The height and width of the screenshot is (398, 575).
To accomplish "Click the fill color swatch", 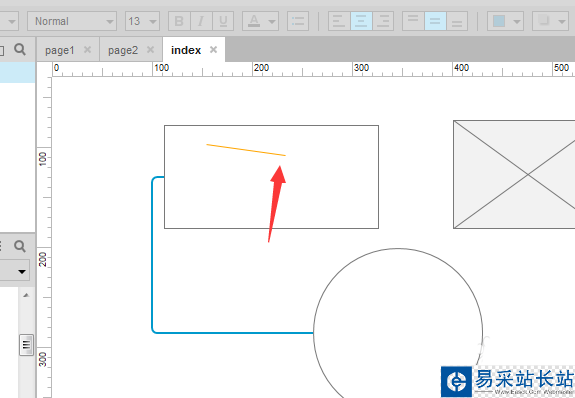I will [x=499, y=21].
